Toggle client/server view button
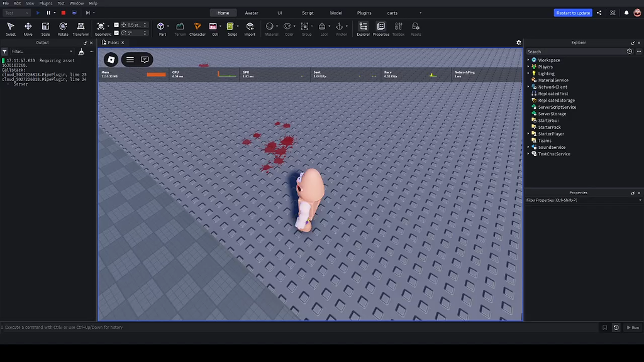This screenshot has height=362, width=644. 74,13
